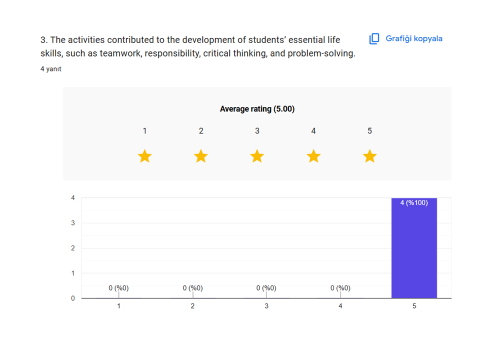Click the 4 yanıt response count

[x=51, y=69]
